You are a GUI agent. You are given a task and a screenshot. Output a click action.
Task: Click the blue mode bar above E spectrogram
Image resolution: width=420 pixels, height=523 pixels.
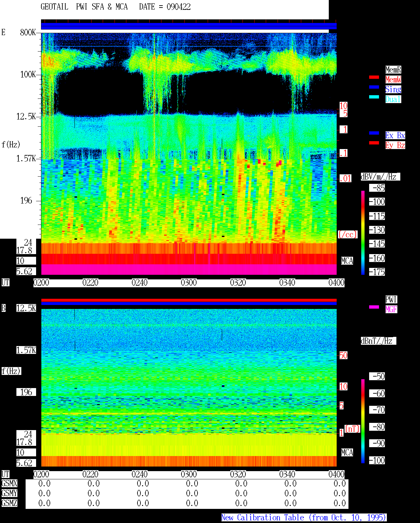[189, 26]
